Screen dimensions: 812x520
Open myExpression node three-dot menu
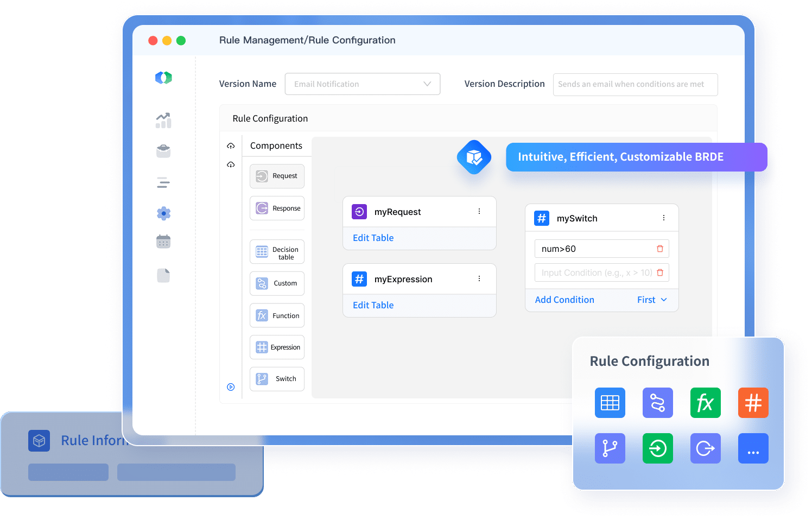(479, 278)
